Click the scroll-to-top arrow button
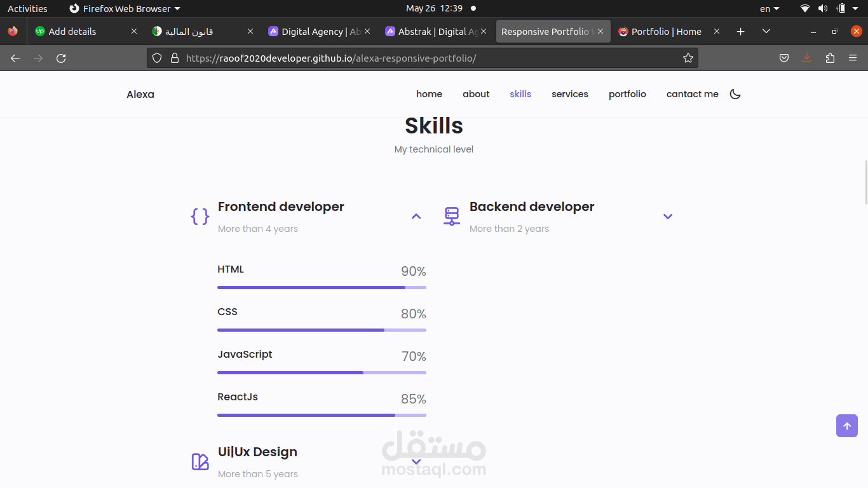Image resolution: width=868 pixels, height=488 pixels. click(x=846, y=426)
